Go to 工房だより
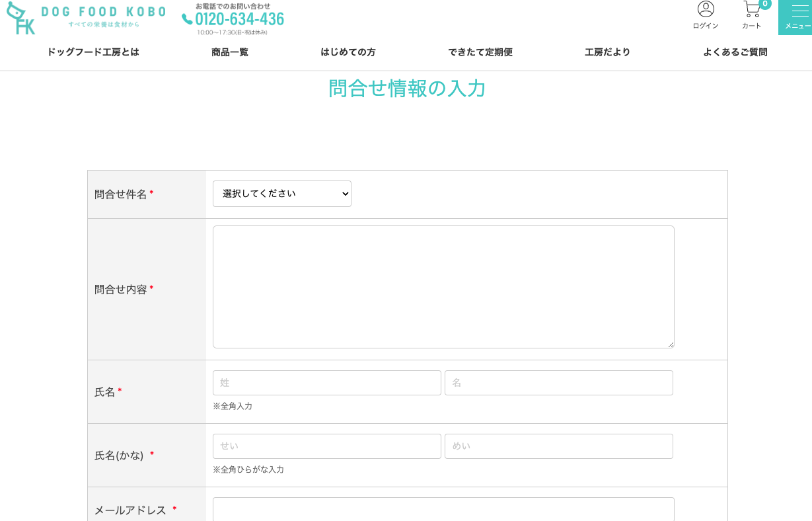Viewport: 812px width, 521px height. pyautogui.click(x=607, y=52)
